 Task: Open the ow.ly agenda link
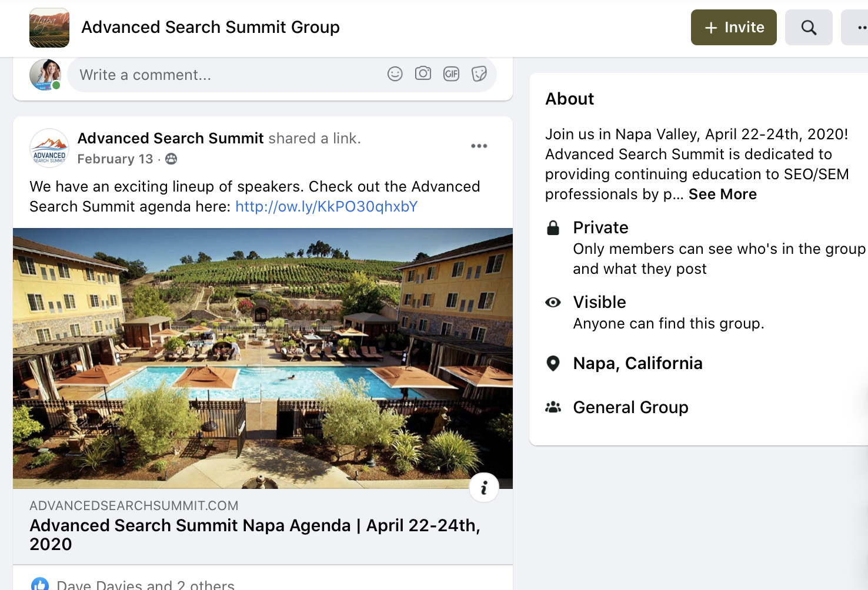[x=326, y=207]
